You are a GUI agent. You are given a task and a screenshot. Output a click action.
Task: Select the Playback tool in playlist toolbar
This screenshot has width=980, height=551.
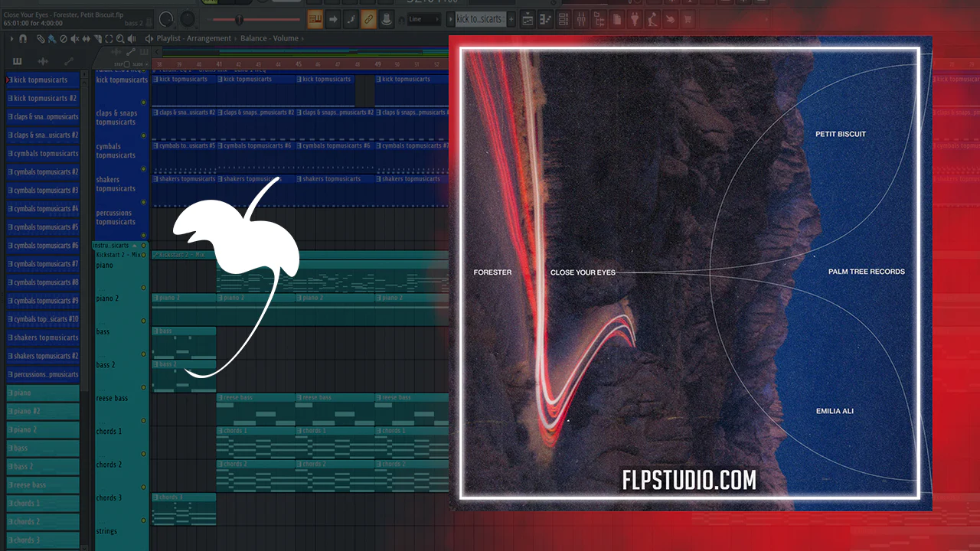coord(132,38)
